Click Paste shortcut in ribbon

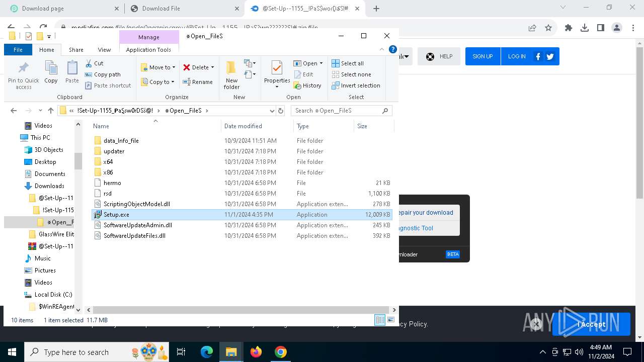point(108,85)
